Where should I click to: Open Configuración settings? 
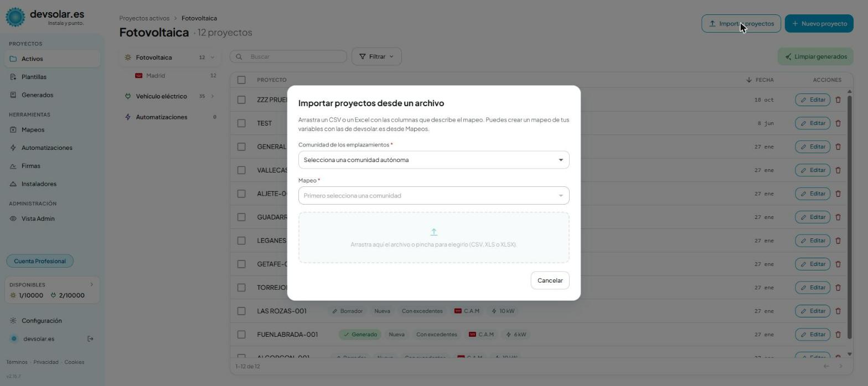click(x=53, y=321)
